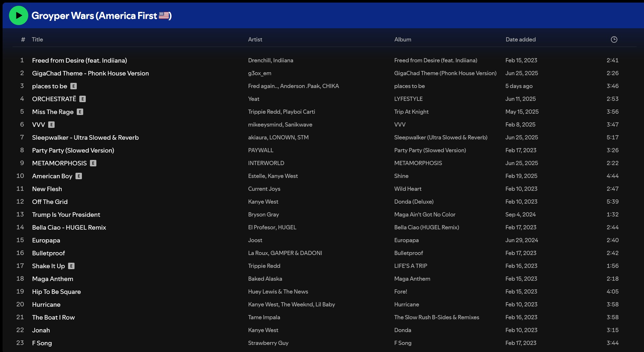Open artist Drenchill, Indiiana
This screenshot has height=352, width=644.
[270, 60]
